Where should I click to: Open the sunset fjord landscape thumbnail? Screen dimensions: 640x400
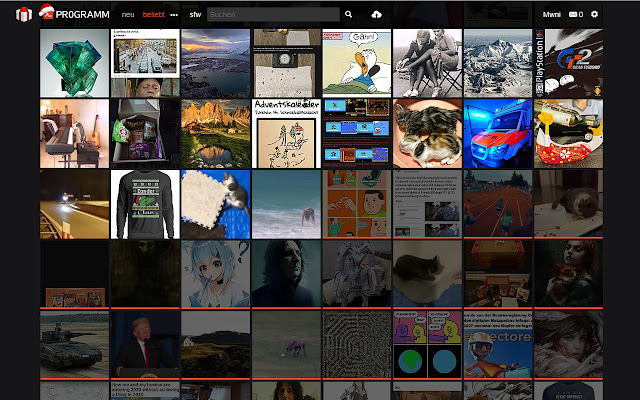216,63
